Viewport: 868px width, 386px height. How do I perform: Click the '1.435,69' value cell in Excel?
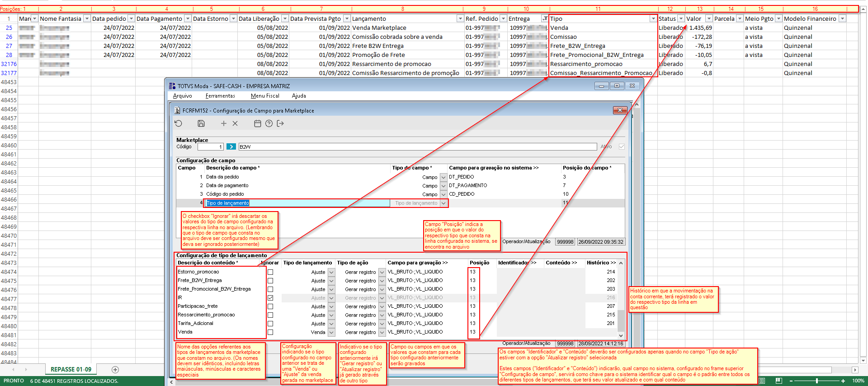click(x=699, y=28)
